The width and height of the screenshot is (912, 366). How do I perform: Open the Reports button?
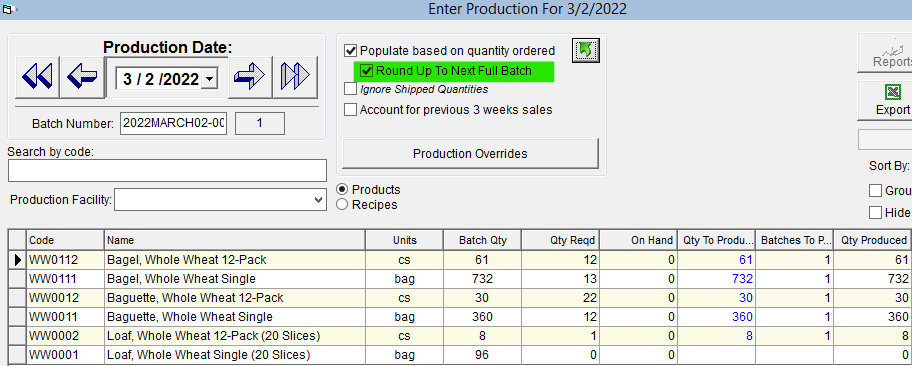tap(885, 54)
